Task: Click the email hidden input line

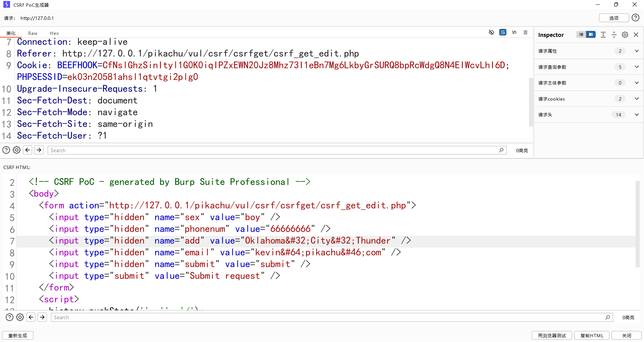Action: (225, 252)
